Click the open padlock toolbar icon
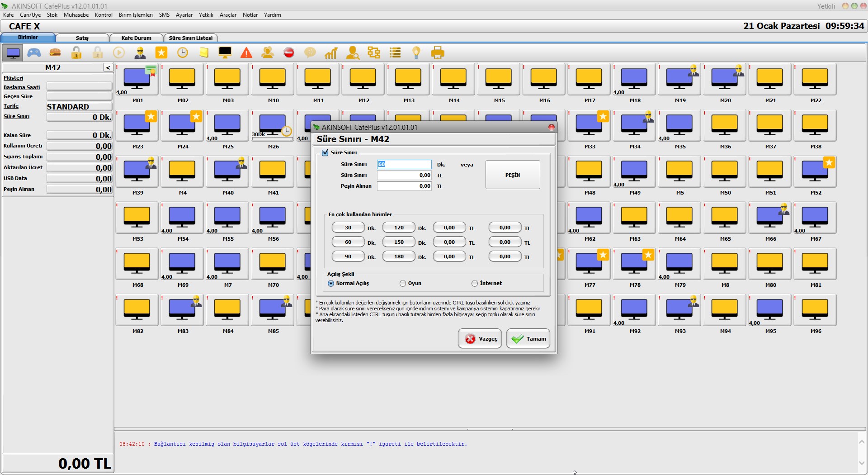Image resolution: width=868 pixels, height=475 pixels. [x=76, y=53]
